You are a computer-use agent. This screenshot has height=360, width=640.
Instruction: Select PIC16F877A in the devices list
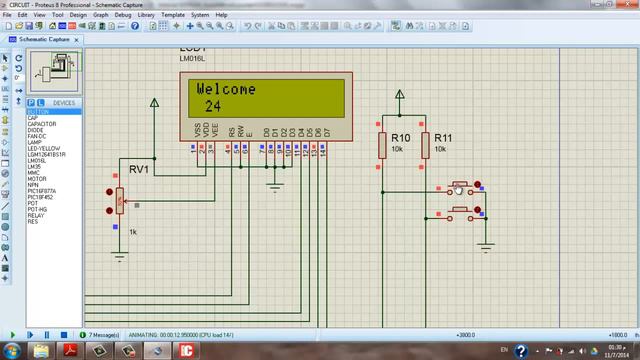coord(42,191)
